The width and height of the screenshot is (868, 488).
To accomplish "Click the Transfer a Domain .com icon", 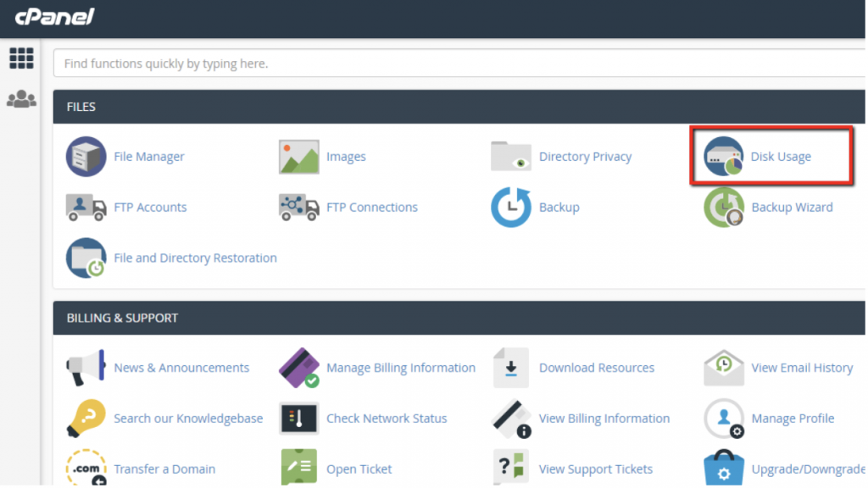I will [86, 468].
